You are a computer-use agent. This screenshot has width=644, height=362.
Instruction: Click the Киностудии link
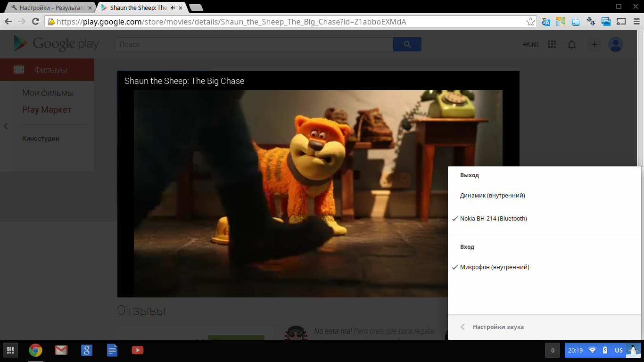tap(41, 139)
